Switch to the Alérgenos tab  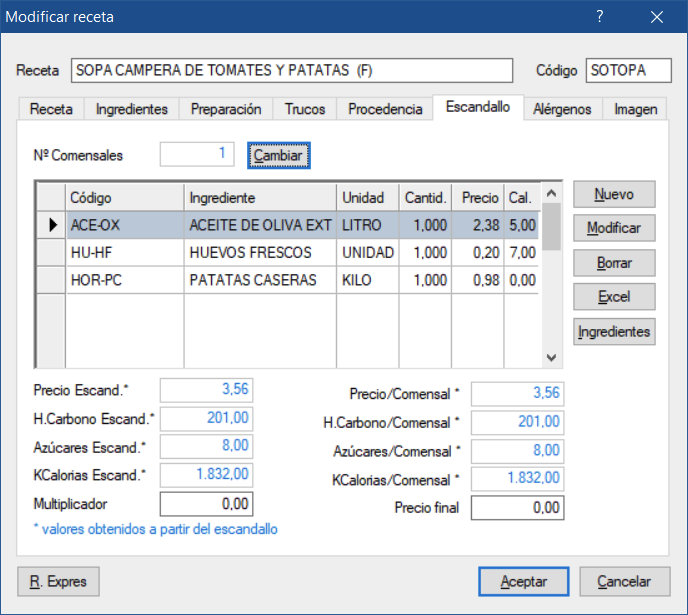pos(562,109)
